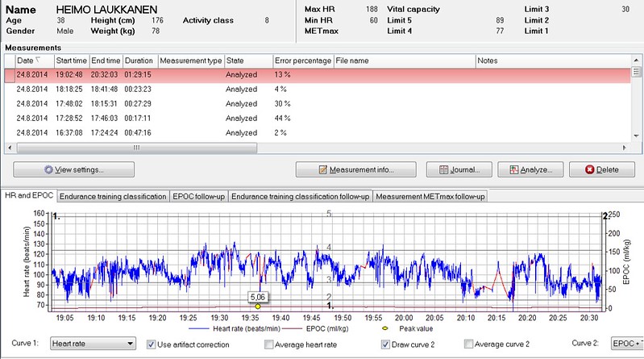Enable the Average heart rate checkbox
Image resolution: width=644 pixels, height=359 pixels.
pos(269,344)
